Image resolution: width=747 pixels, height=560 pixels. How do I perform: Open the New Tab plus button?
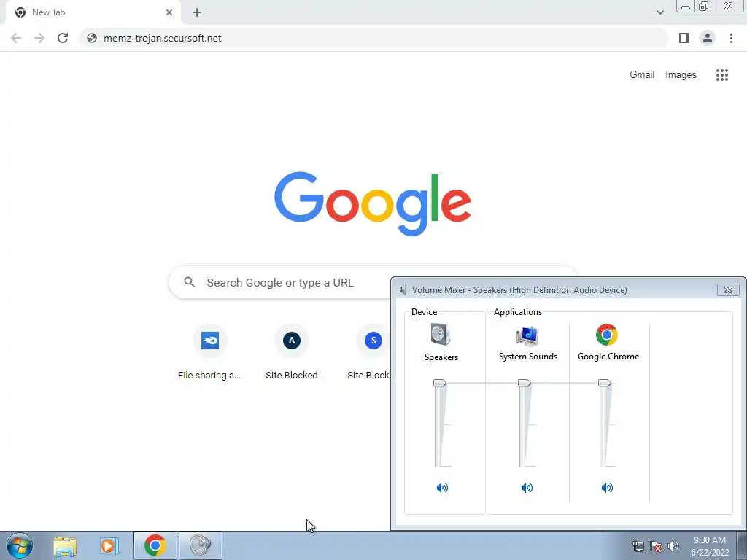point(197,12)
